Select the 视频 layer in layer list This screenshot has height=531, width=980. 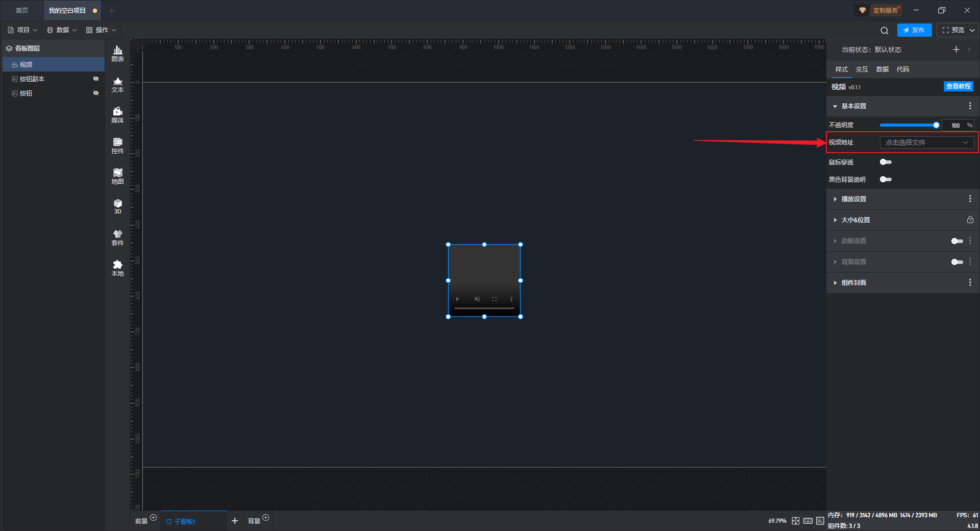[54, 64]
